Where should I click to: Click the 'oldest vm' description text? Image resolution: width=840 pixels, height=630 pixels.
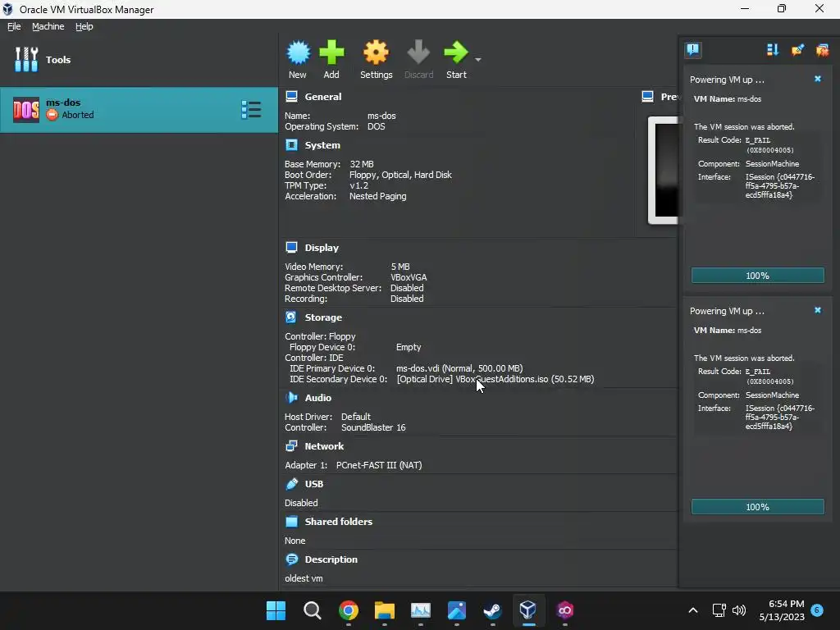pos(304,578)
